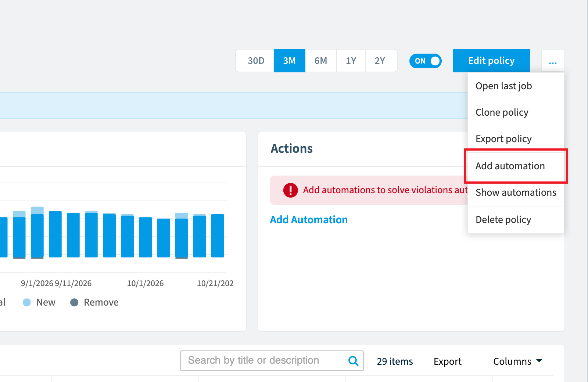588x382 pixels.
Task: Switch chart to 1Y range
Action: tap(351, 61)
